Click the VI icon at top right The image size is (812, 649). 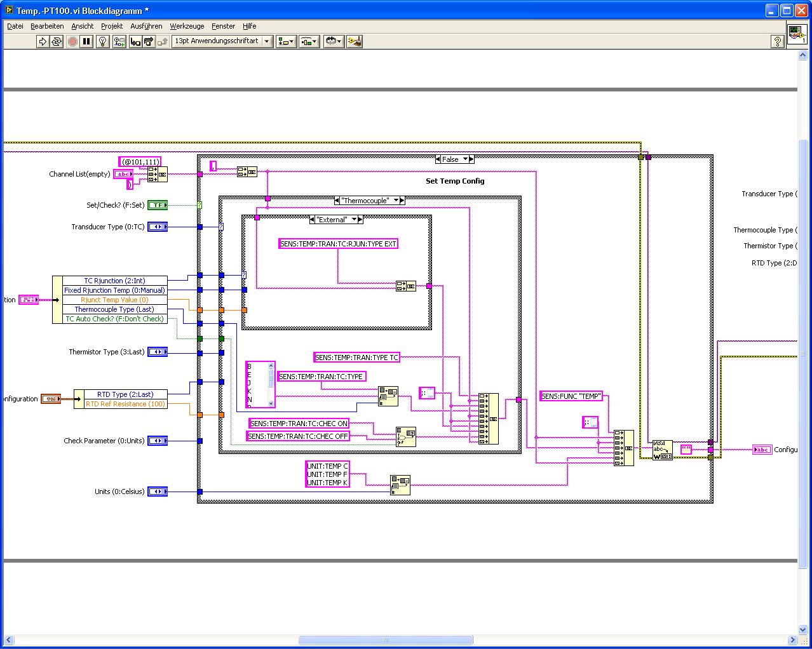[797, 34]
